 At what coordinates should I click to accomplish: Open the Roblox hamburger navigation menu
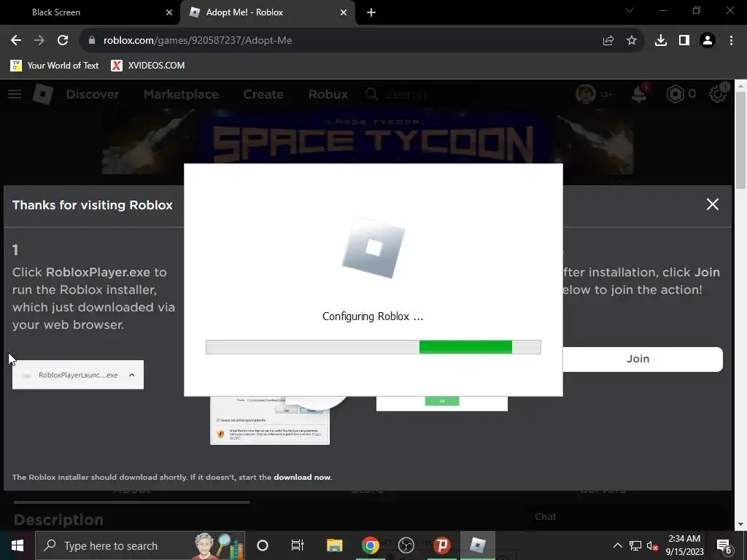15,94
